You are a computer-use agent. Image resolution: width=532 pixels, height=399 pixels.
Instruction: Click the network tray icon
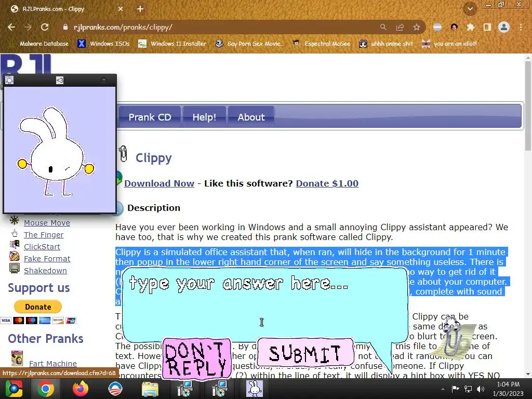click(468, 389)
